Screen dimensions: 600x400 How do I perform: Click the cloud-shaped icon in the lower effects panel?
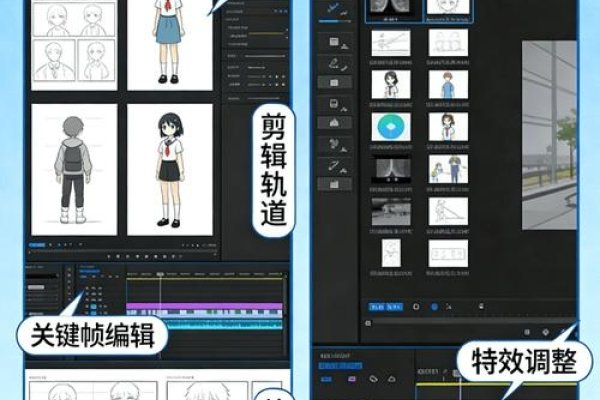point(391,379)
